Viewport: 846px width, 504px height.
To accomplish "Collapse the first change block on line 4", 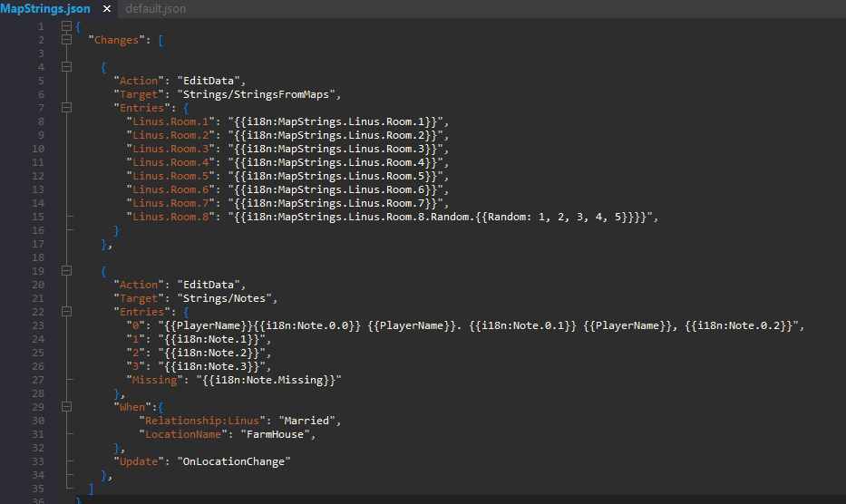I will [66, 67].
